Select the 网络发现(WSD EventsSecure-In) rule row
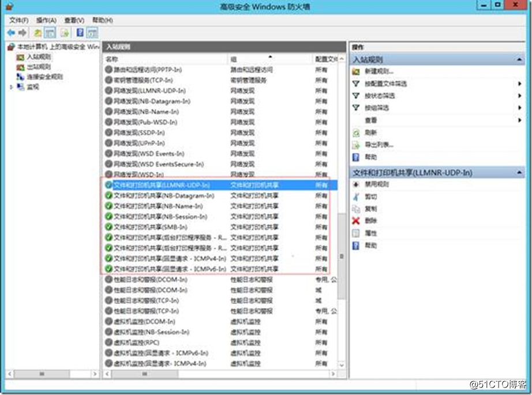The height and width of the screenshot is (395, 532). (x=220, y=164)
